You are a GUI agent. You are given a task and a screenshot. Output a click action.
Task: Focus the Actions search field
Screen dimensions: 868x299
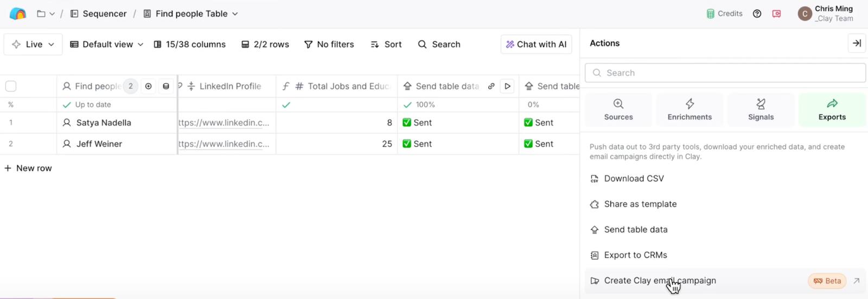(x=725, y=73)
